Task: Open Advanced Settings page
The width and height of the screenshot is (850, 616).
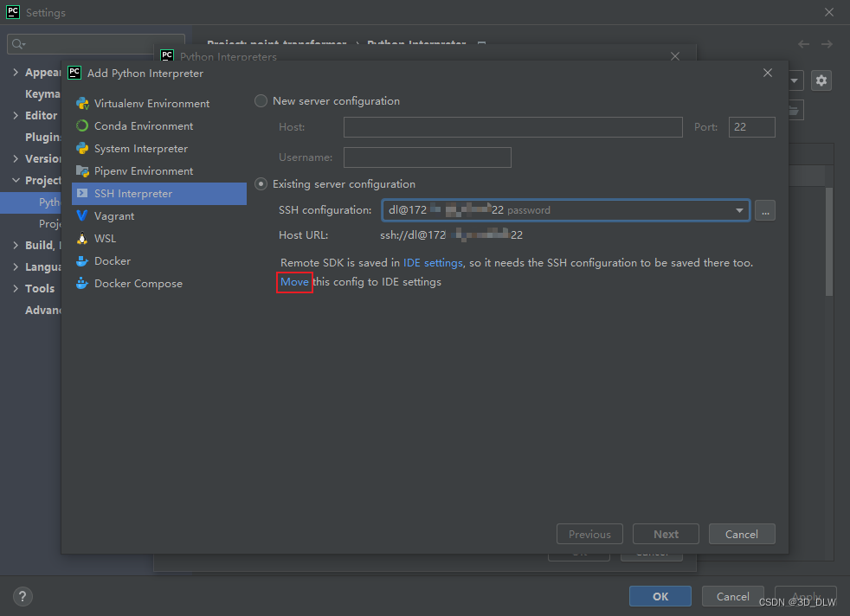Action: pos(42,311)
